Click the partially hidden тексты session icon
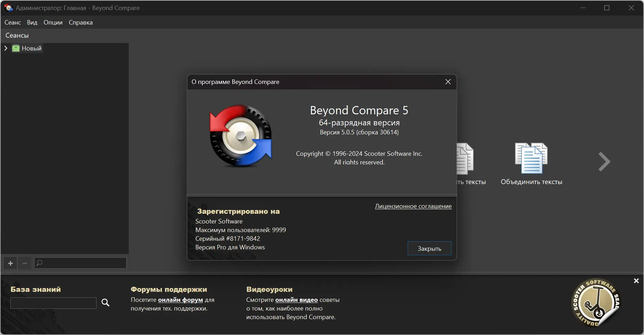644x335 pixels. click(465, 159)
